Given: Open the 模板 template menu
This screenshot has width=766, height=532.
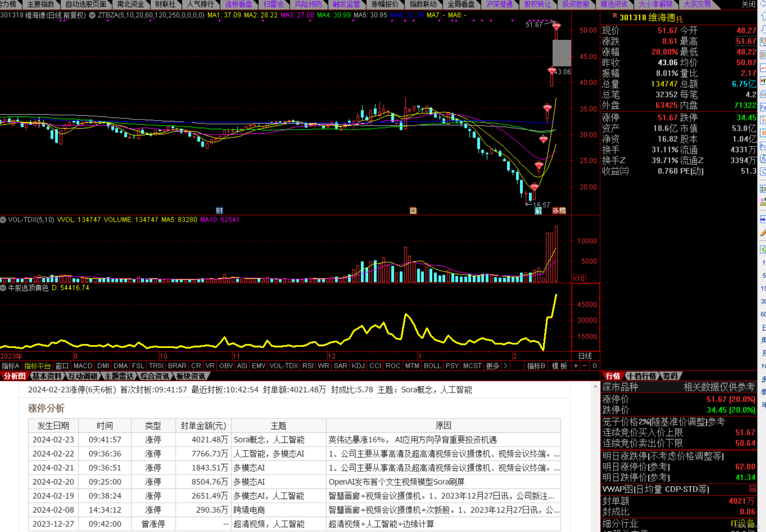Looking at the screenshot, I should click(559, 366).
